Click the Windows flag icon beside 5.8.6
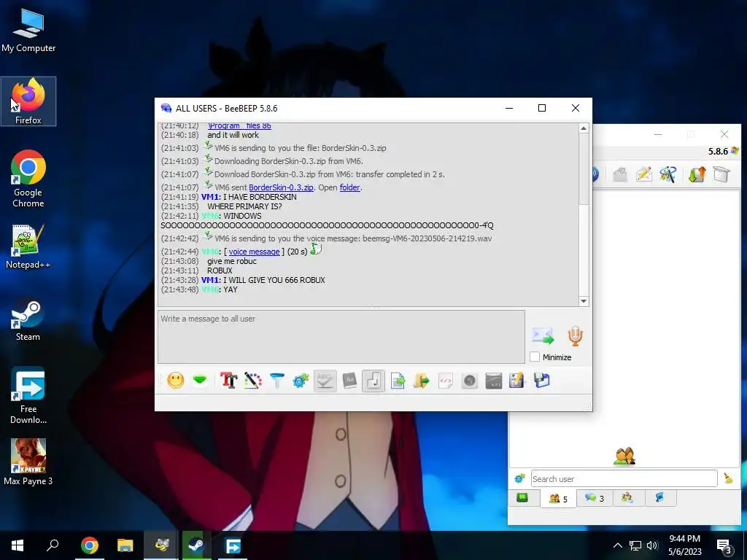This screenshot has height=560, width=747. [x=735, y=151]
